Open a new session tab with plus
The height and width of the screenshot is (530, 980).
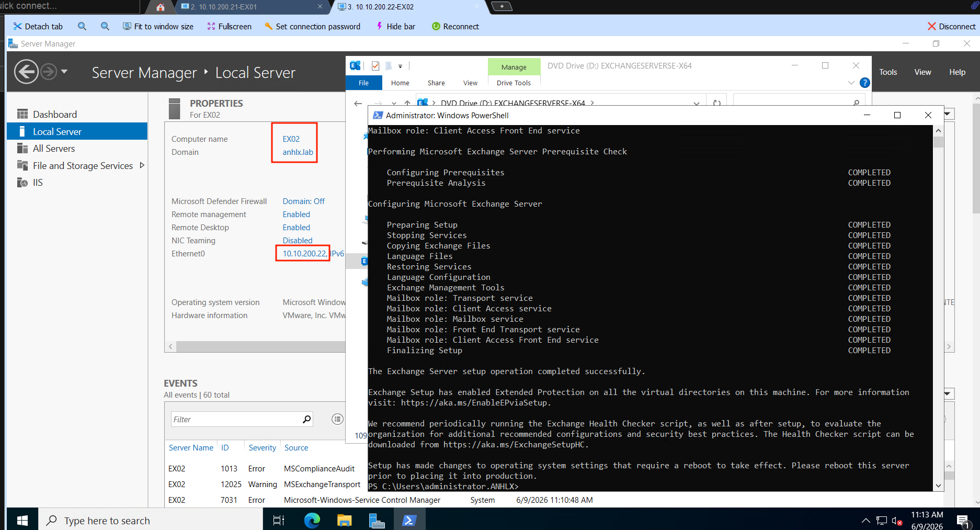point(502,6)
